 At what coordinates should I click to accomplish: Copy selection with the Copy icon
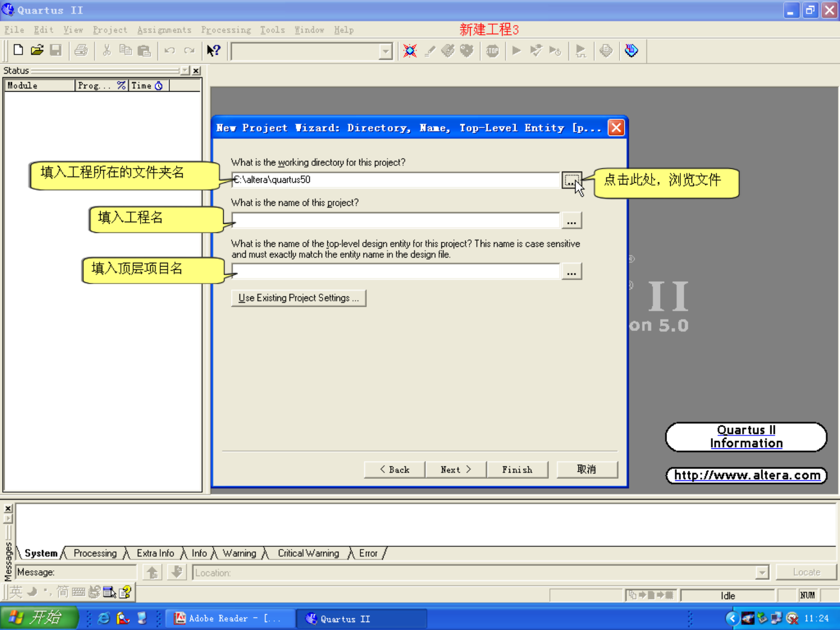[x=125, y=51]
